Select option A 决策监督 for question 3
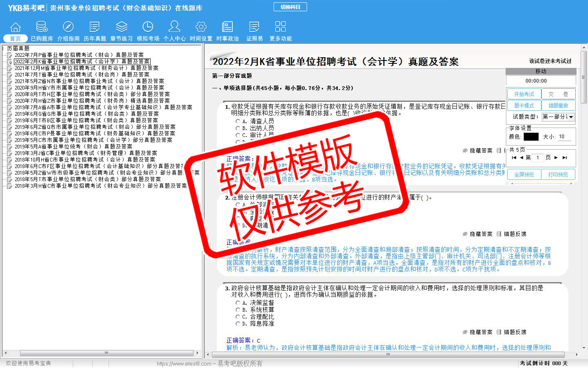The image size is (588, 368). coord(238,303)
